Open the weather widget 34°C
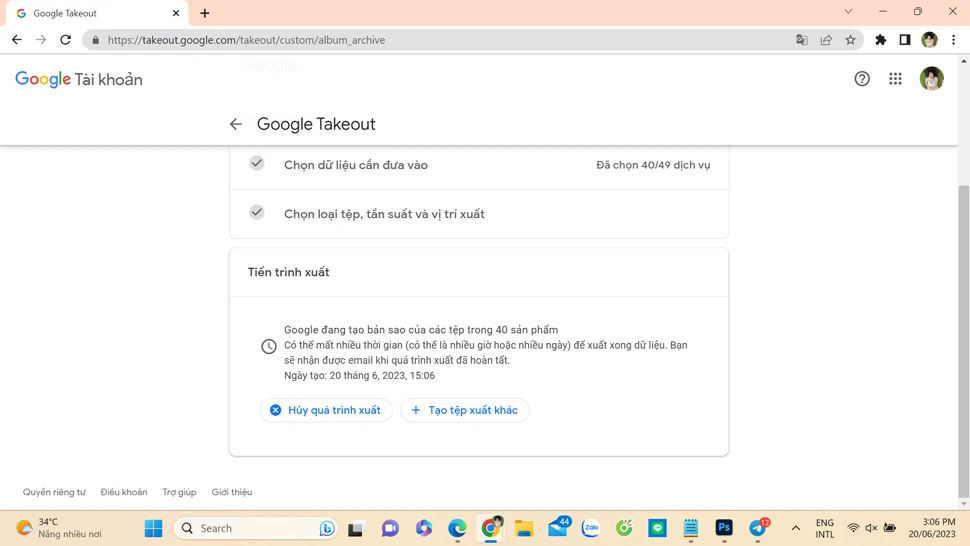This screenshot has height=546, width=970. click(x=59, y=528)
